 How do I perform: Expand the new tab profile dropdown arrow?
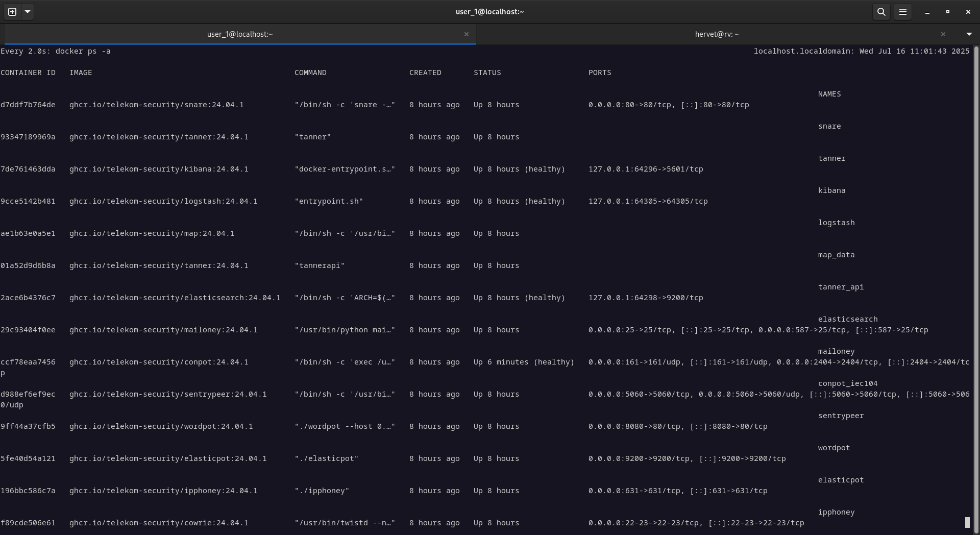tap(28, 12)
